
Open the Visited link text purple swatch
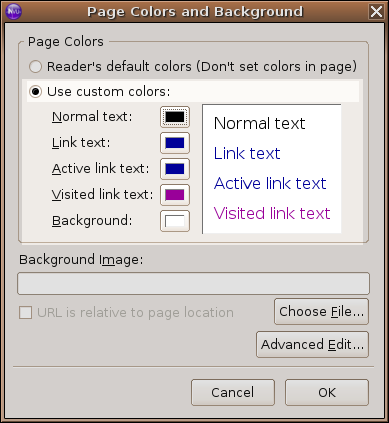tap(175, 195)
